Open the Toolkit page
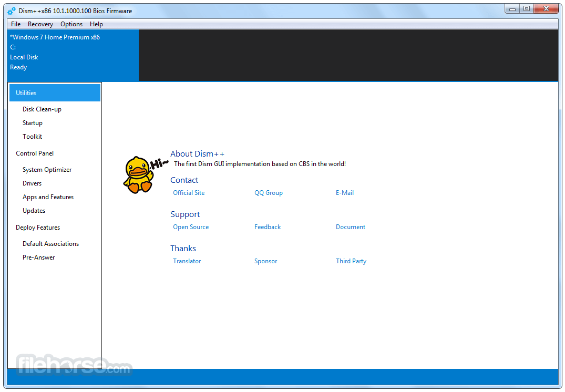The width and height of the screenshot is (565, 392). 32,137
